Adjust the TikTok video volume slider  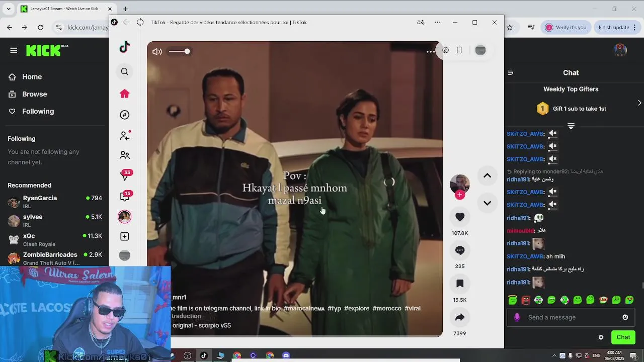(x=179, y=51)
